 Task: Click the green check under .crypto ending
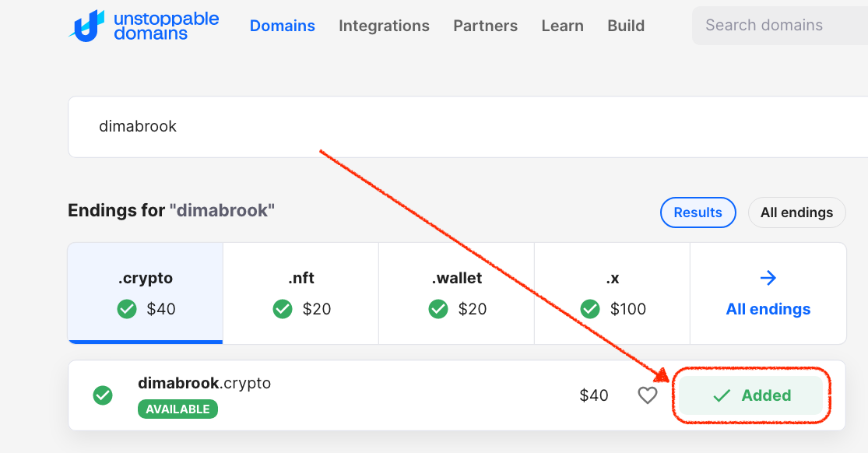click(127, 309)
